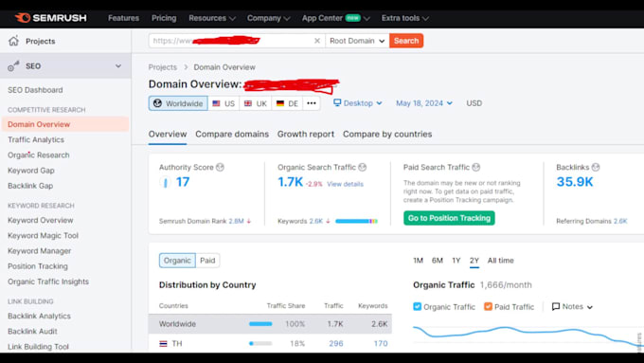
Task: Click the Authority Score gauge icon
Action: [165, 182]
